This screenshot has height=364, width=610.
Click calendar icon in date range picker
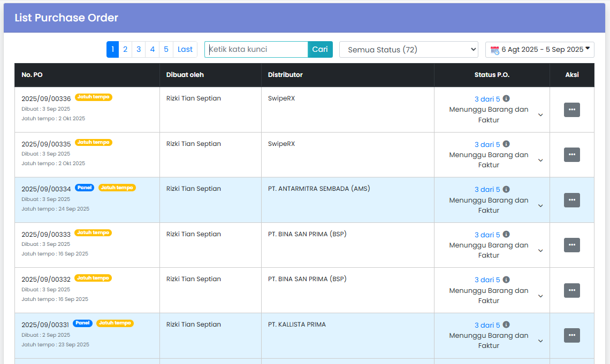pos(494,50)
